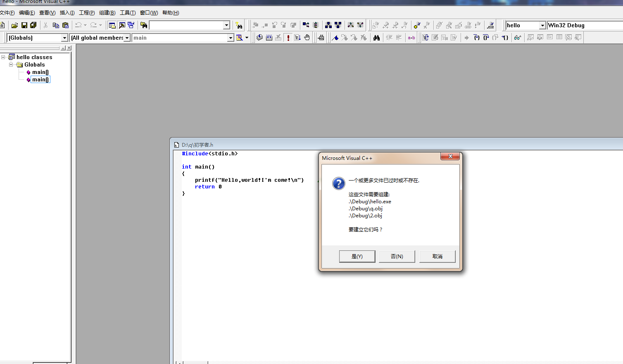The image size is (623, 364).
Task: Click the 否(N) button in dialog
Action: [x=397, y=256]
